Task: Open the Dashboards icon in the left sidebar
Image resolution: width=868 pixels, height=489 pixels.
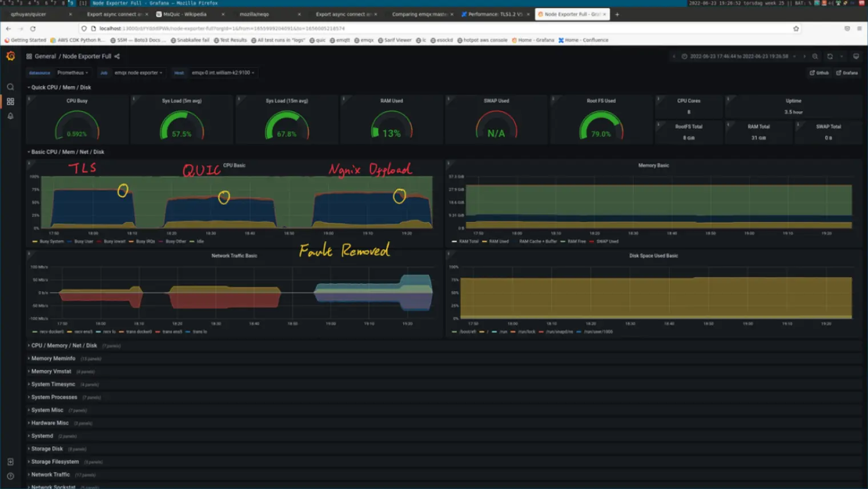Action: click(10, 101)
